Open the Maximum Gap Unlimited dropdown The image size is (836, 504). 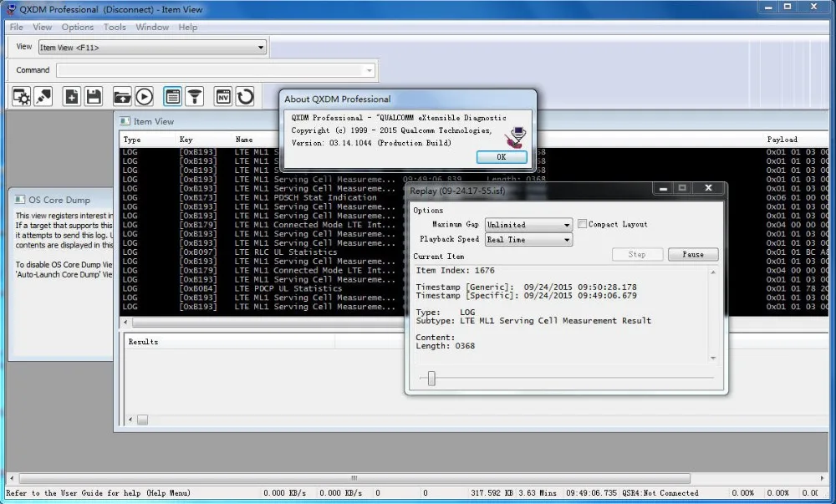[x=528, y=224]
